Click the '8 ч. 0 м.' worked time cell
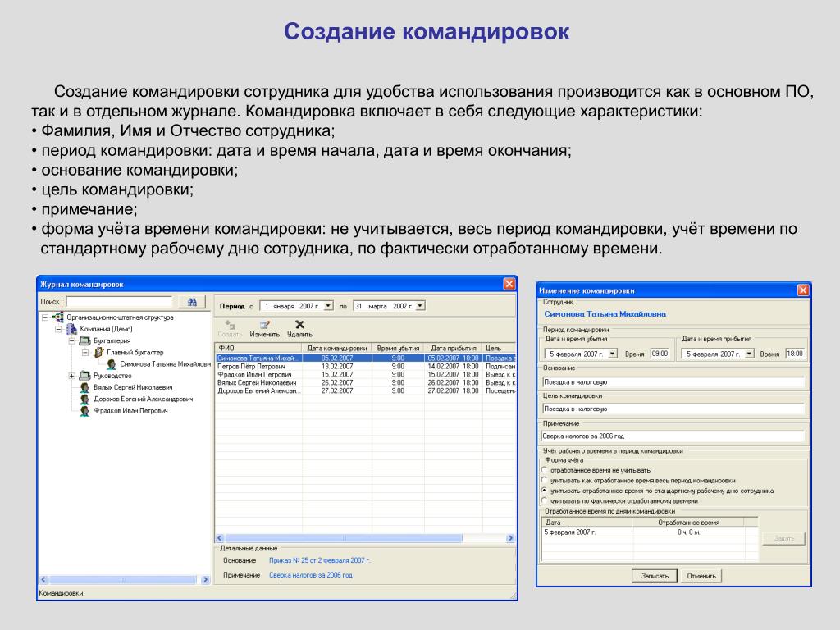Screen dimensions: 840x630 [688, 532]
